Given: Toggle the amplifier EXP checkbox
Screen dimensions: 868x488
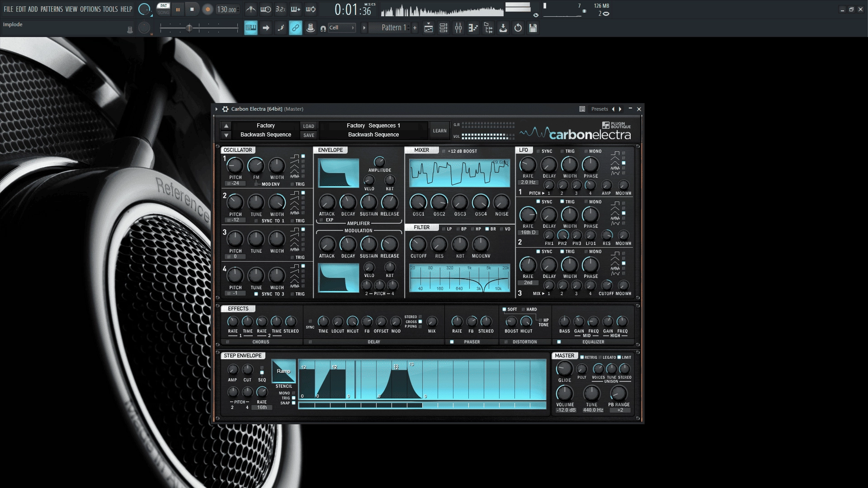Looking at the screenshot, I should [x=321, y=220].
